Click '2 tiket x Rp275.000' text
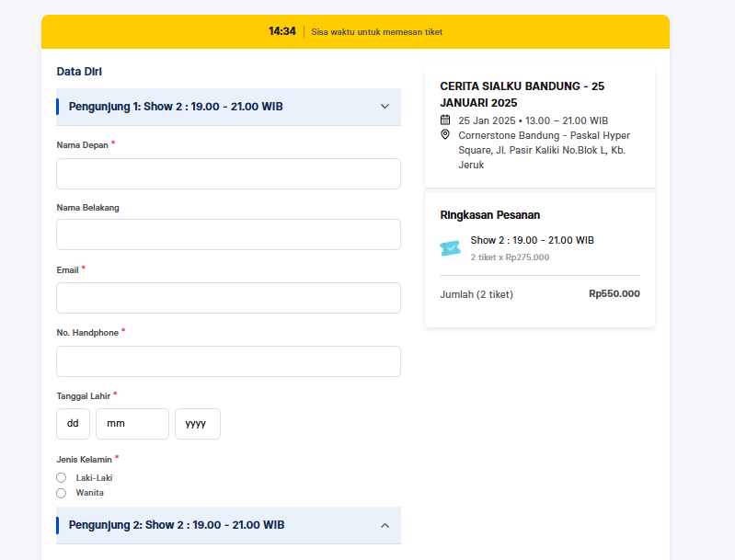The height and width of the screenshot is (560, 735). click(510, 257)
